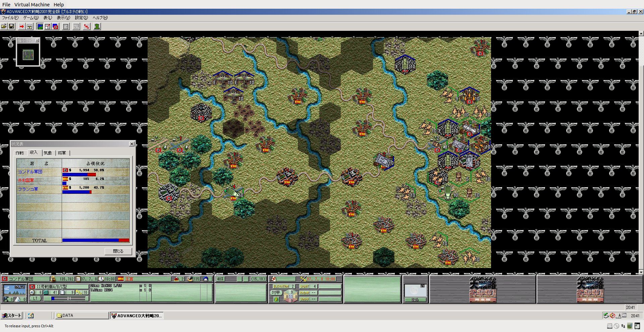Open the 表(L) menu
Screen dimensions: 644x332
(48, 18)
